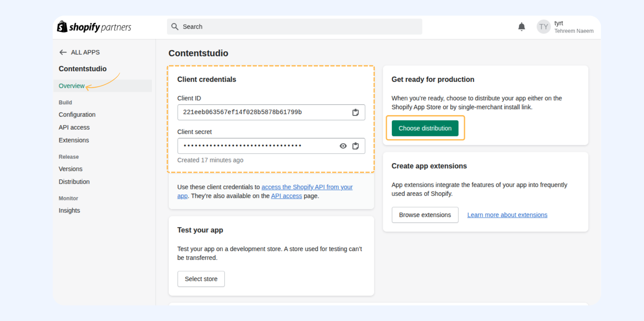644x321 pixels.
Task: Click the Build section label
Action: pos(65,103)
